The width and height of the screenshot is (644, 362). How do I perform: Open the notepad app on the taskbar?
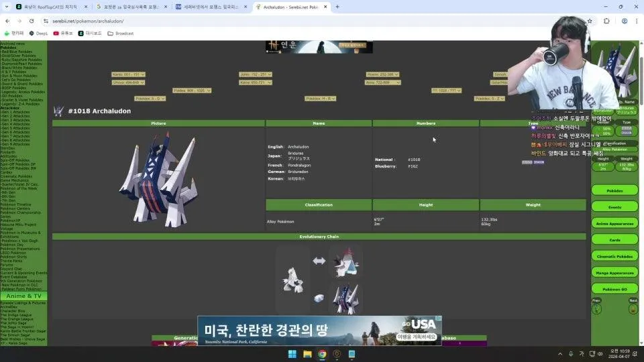coord(352,354)
